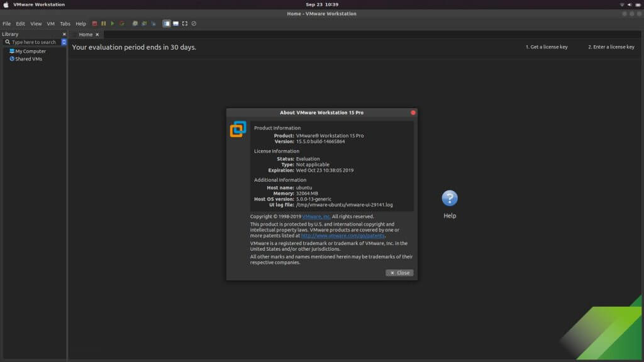644x362 pixels.
Task: Power on the virtual machine
Action: pos(113,23)
